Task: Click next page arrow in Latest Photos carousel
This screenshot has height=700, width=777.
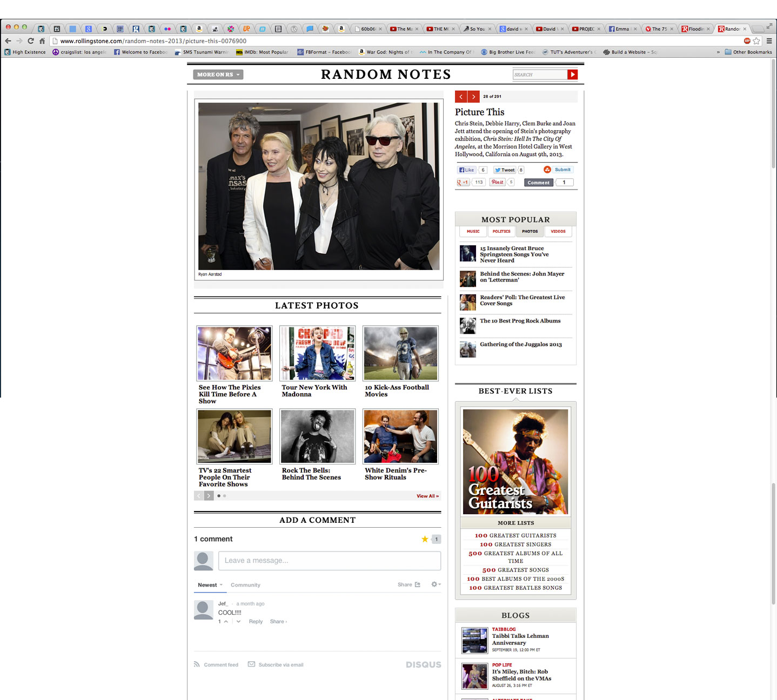Action: tap(209, 496)
